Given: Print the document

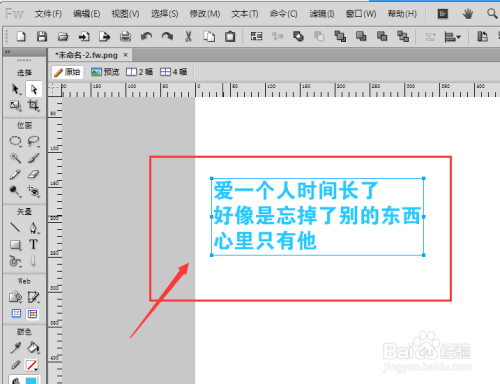Looking at the screenshot, I should coord(125,36).
